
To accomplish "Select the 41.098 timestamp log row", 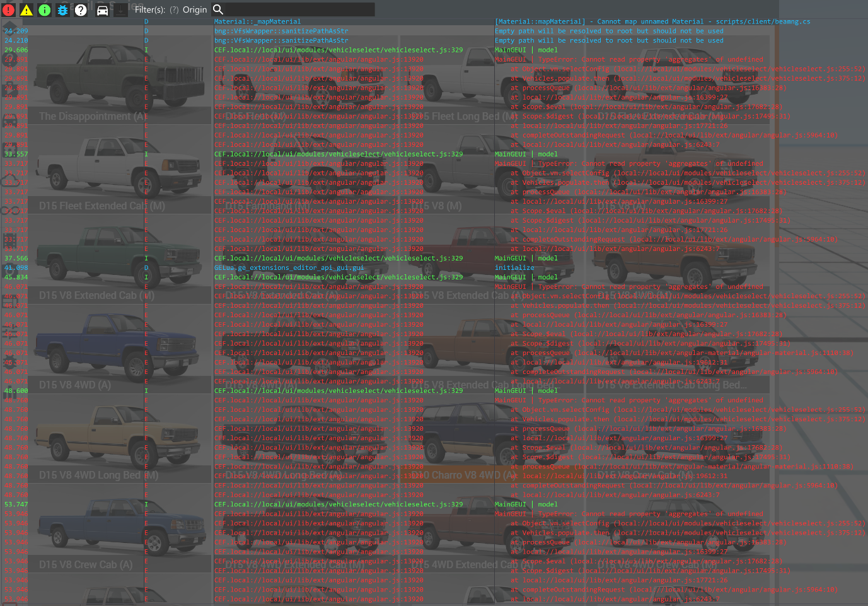I will (x=434, y=267).
